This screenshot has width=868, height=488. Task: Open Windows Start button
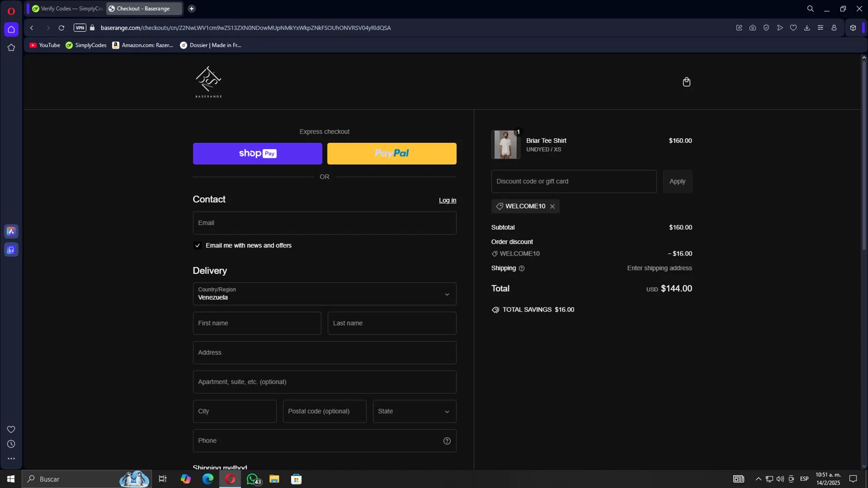(x=10, y=479)
